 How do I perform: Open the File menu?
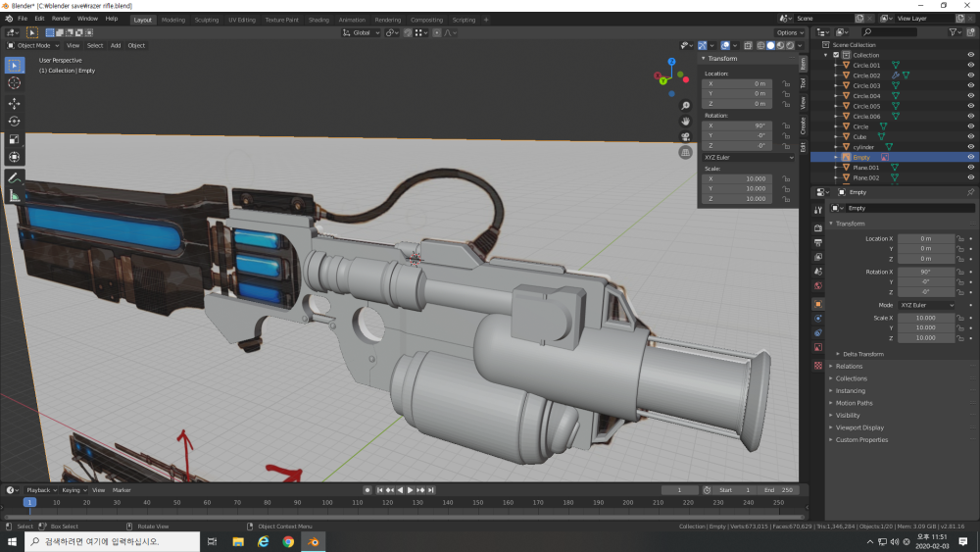[x=23, y=19]
